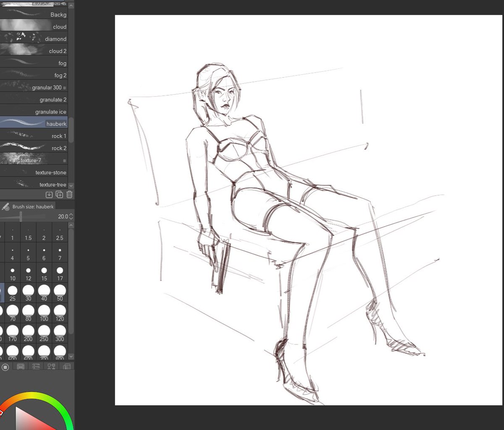Screen dimensions: 504x430
Task: Choose brush size preset 80
Action: (x=28, y=314)
